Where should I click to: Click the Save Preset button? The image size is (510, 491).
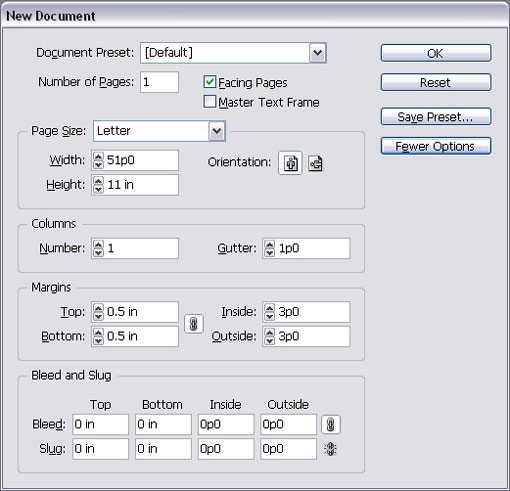[x=436, y=116]
